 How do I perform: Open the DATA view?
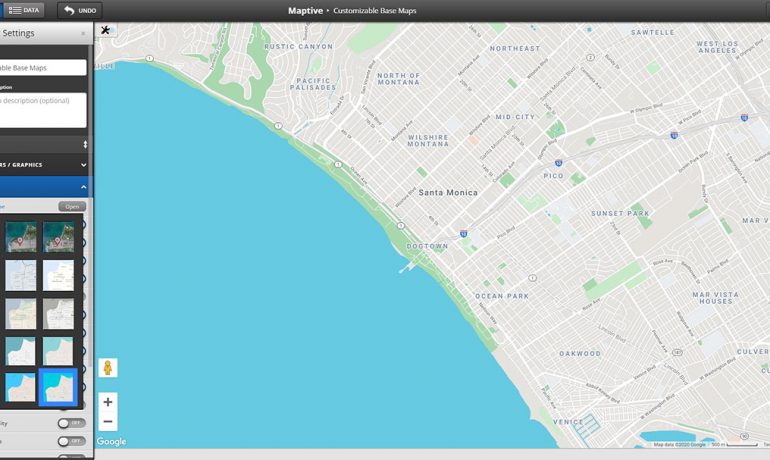(x=24, y=10)
